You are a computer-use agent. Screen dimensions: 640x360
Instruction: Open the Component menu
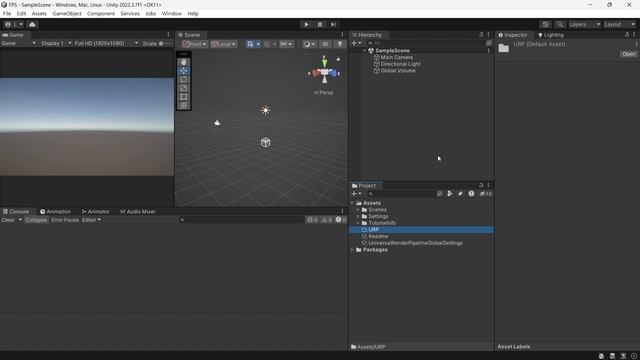click(101, 13)
